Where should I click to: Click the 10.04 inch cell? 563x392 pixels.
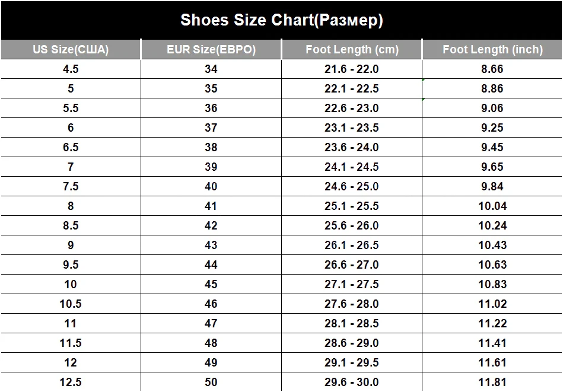(x=492, y=206)
